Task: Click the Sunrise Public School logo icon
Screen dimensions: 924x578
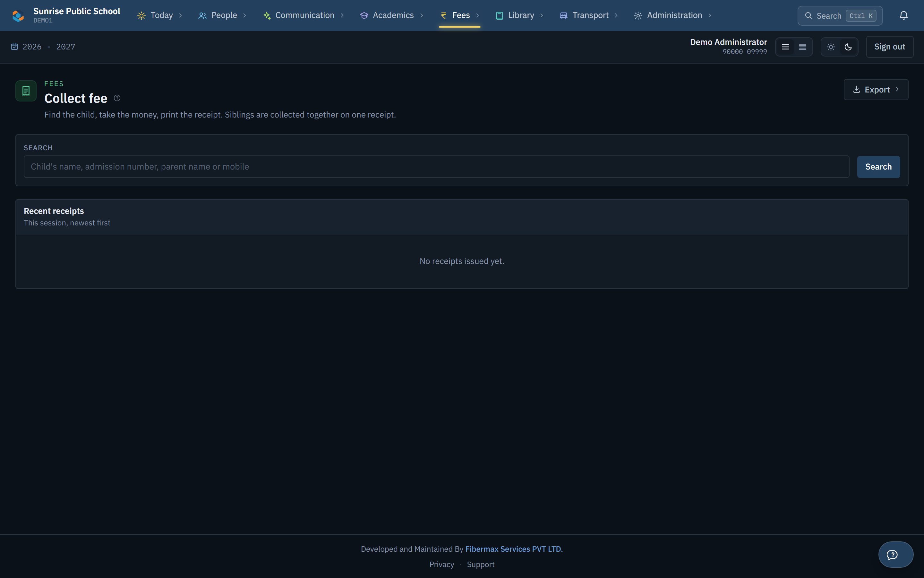Action: (x=18, y=16)
